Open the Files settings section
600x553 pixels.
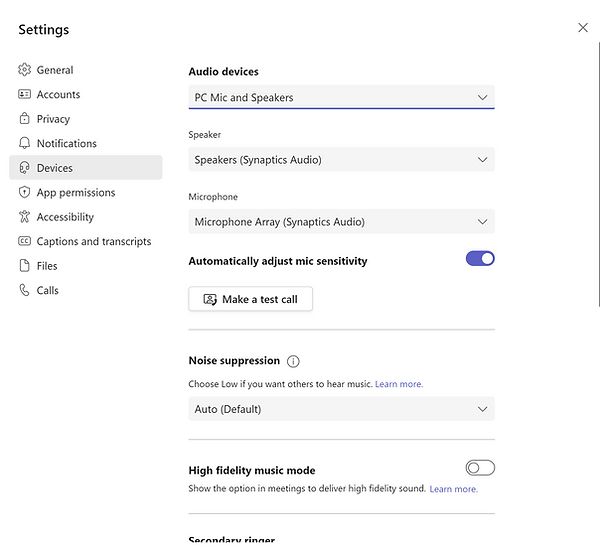coord(47,266)
